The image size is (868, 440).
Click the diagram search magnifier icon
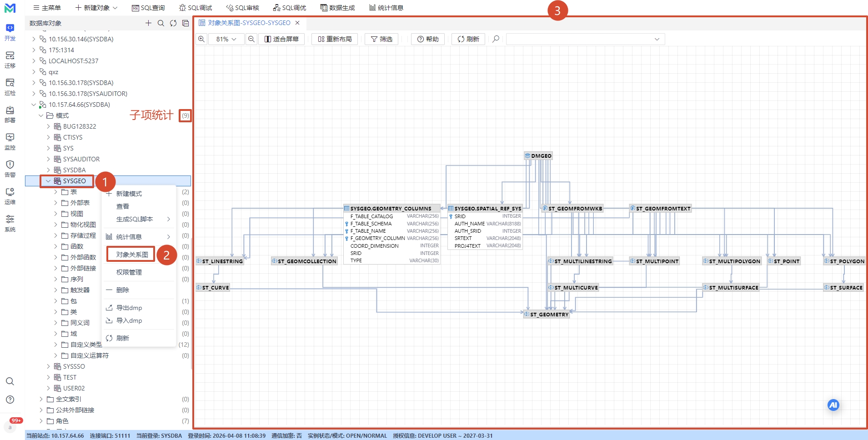point(496,39)
